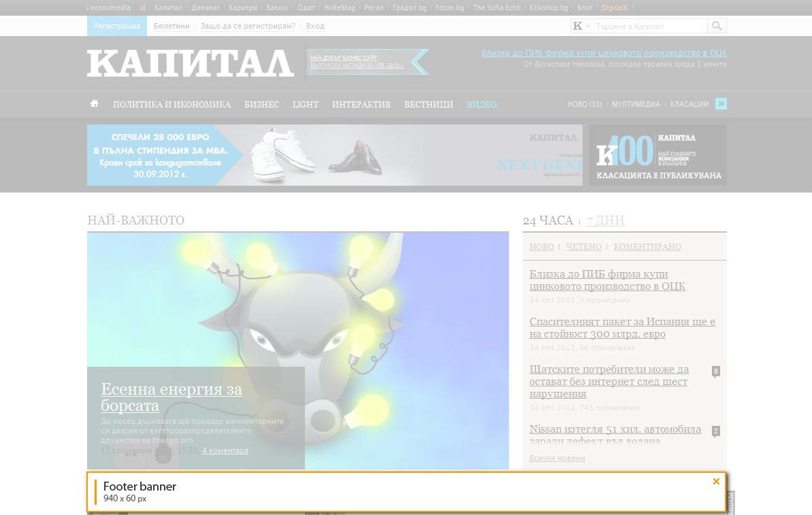Open the Бюлетини link

click(x=172, y=26)
